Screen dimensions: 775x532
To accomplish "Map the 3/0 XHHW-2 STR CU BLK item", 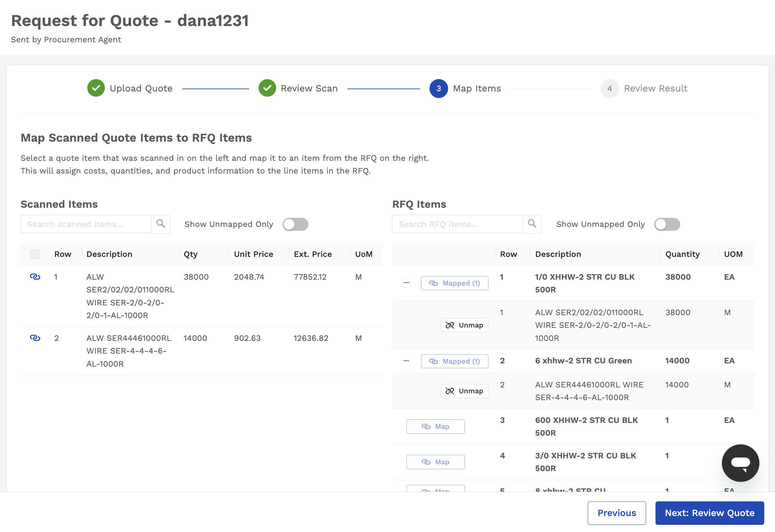I will pyautogui.click(x=435, y=462).
